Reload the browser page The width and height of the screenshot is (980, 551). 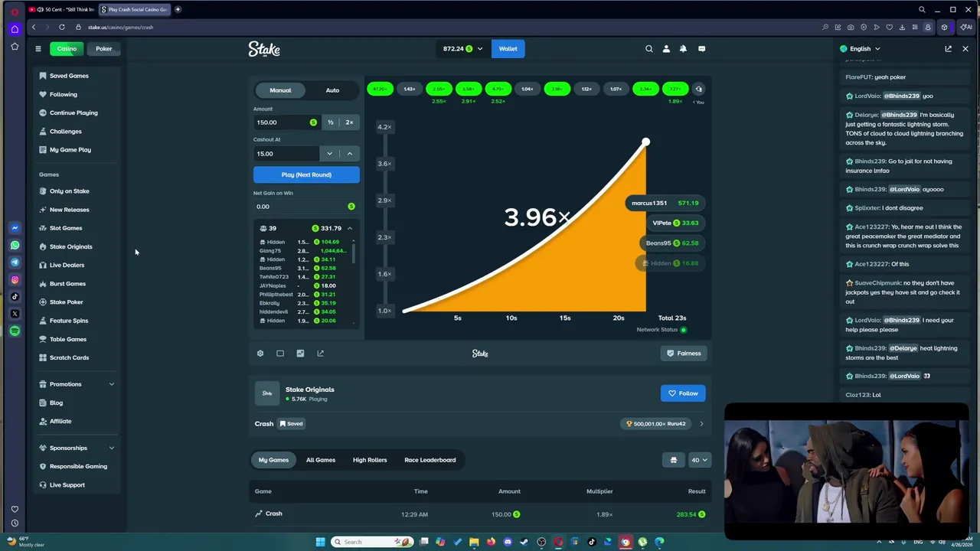tap(62, 27)
